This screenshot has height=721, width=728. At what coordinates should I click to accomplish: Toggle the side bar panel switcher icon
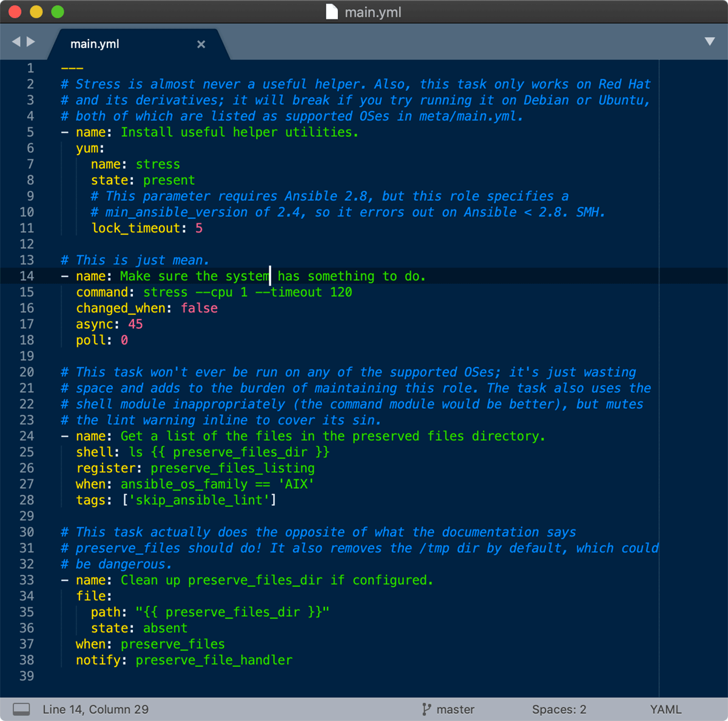tap(21, 709)
